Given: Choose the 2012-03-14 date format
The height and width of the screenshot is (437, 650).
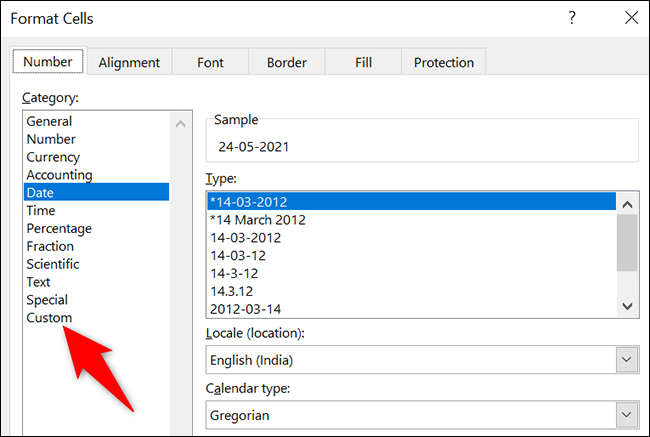Looking at the screenshot, I should tap(245, 309).
